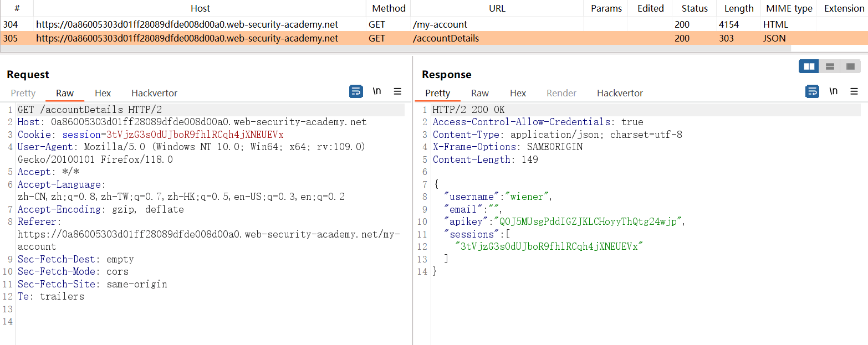Switch to Raw tab in Response panel

479,93
